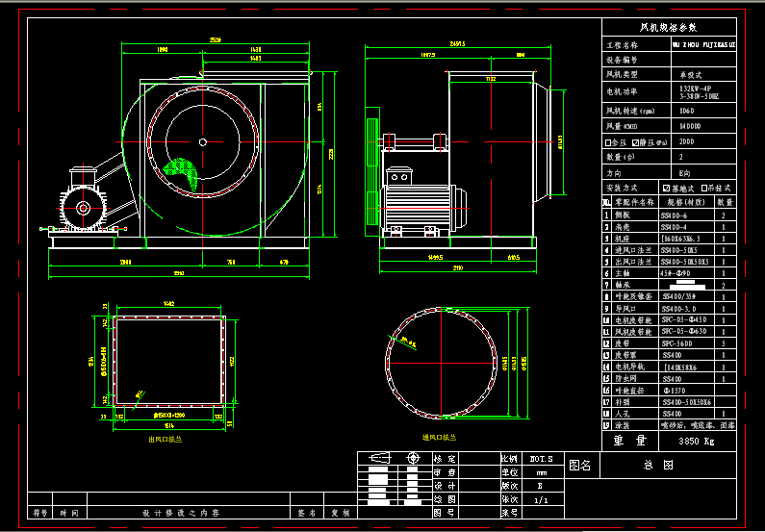Click the empty 图号 value cell
Viewport: 765px width, 532px height.
point(479,513)
